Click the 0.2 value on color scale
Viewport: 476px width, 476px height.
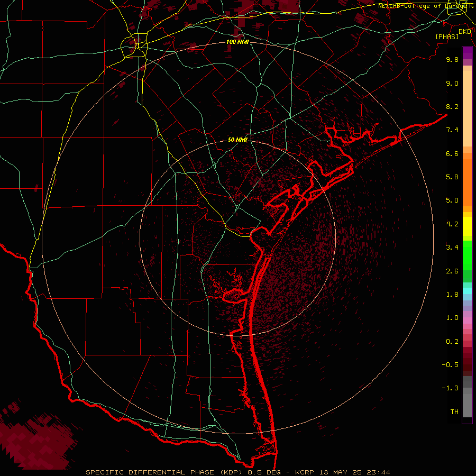click(x=452, y=342)
